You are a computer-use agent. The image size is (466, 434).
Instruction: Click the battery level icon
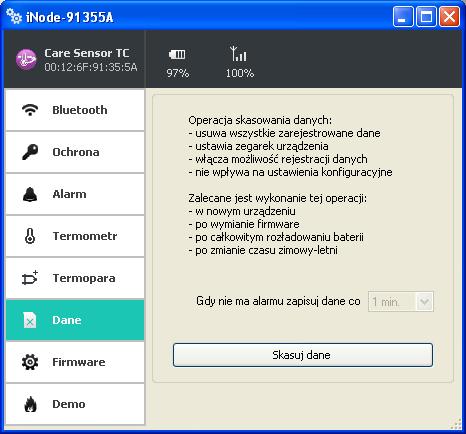pyautogui.click(x=177, y=54)
